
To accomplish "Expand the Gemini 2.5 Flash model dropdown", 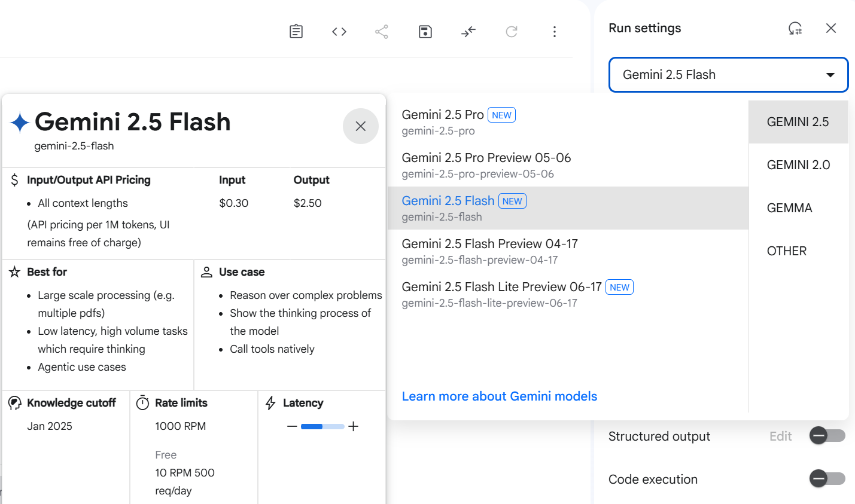I will 729,75.
